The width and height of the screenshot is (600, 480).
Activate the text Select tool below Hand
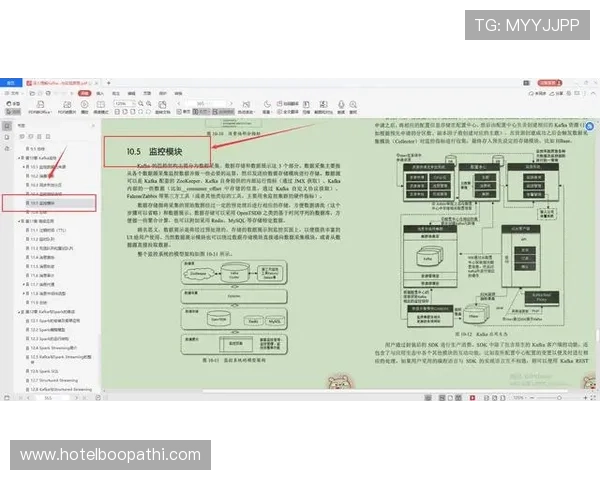tap(13, 112)
